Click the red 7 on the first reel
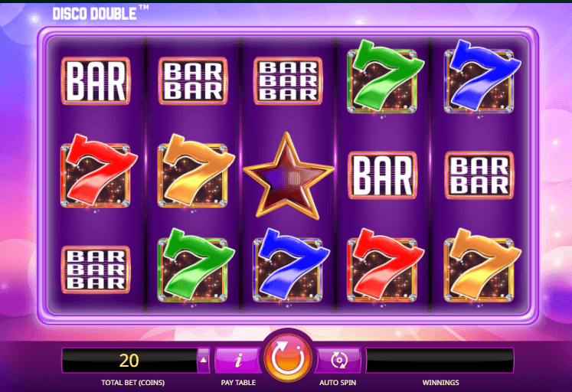572x392 pixels. pos(98,171)
